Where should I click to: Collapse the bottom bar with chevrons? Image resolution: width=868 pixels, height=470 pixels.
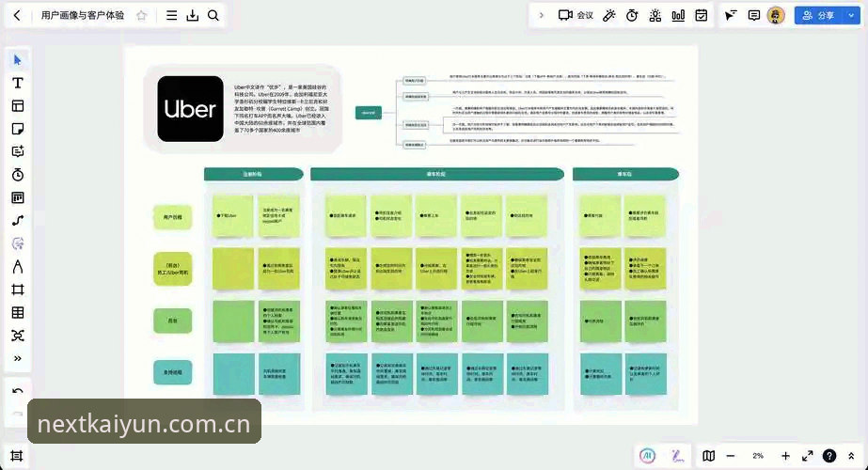[x=851, y=456]
